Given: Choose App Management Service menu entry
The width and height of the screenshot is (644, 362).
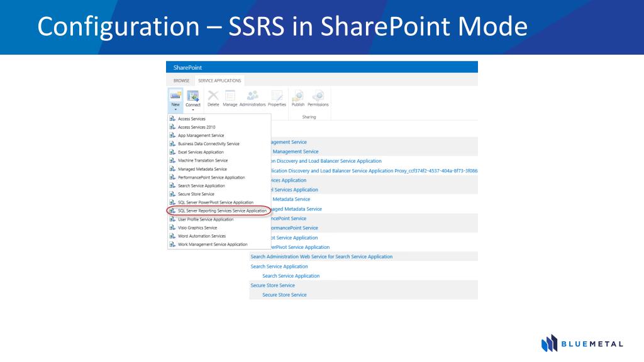Looking at the screenshot, I should click(201, 135).
